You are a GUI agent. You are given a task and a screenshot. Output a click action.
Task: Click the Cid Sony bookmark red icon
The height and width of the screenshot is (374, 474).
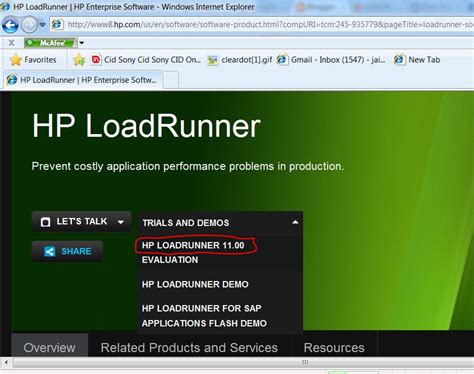point(96,60)
